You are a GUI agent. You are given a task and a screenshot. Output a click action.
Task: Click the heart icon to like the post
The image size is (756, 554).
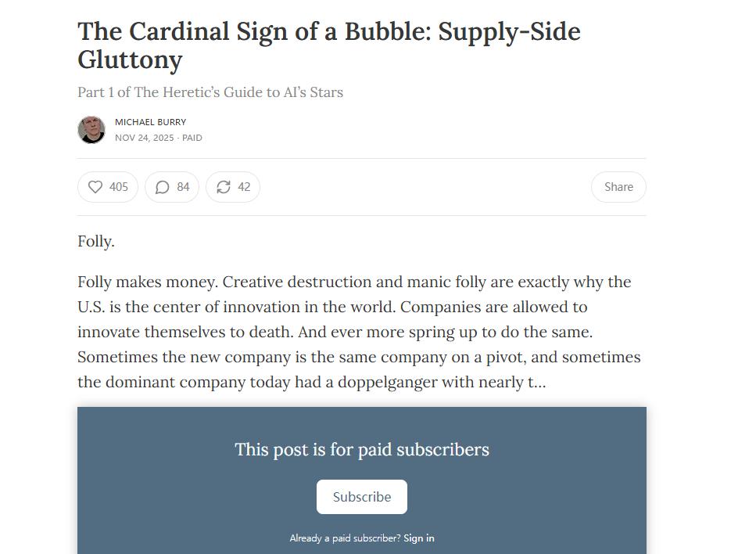point(95,187)
